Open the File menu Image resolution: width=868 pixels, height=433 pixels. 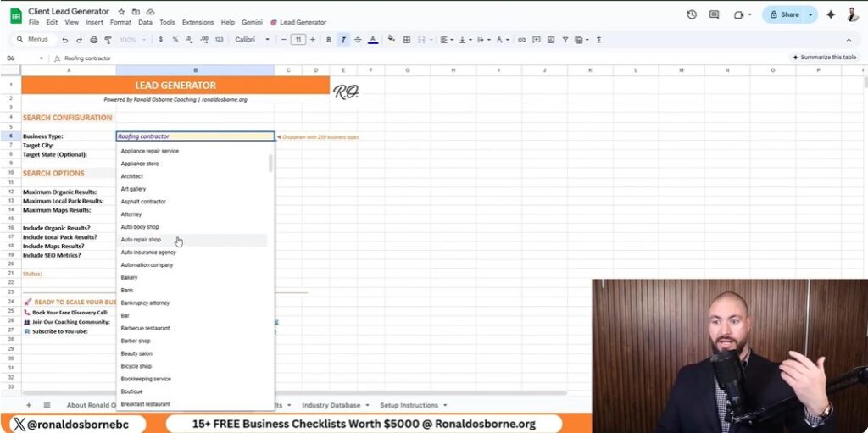click(34, 23)
